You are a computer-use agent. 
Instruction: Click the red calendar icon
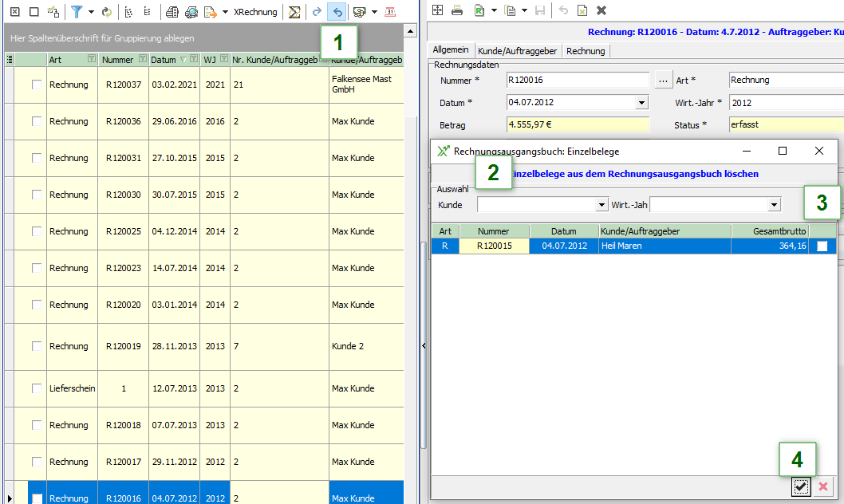pos(390,12)
